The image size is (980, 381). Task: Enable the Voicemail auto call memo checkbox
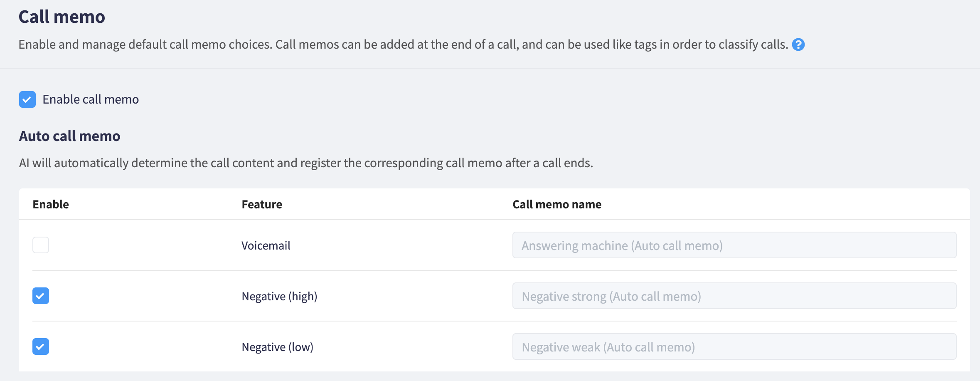click(41, 245)
